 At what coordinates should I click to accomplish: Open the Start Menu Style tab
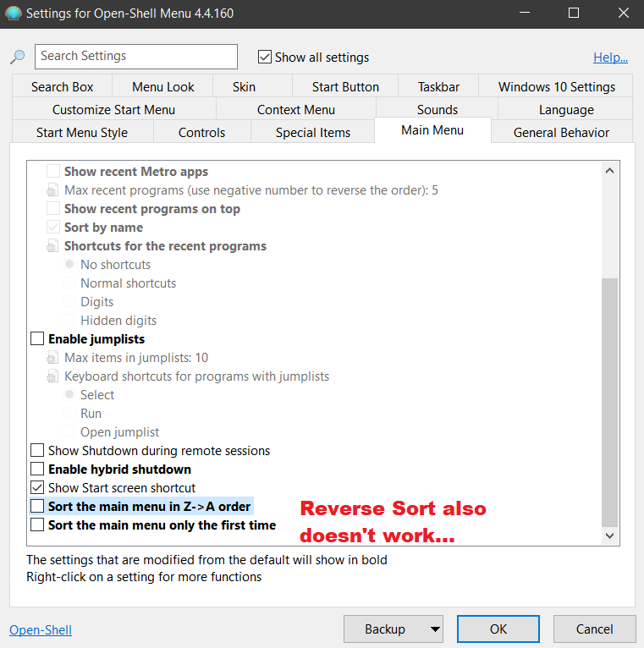(x=82, y=132)
